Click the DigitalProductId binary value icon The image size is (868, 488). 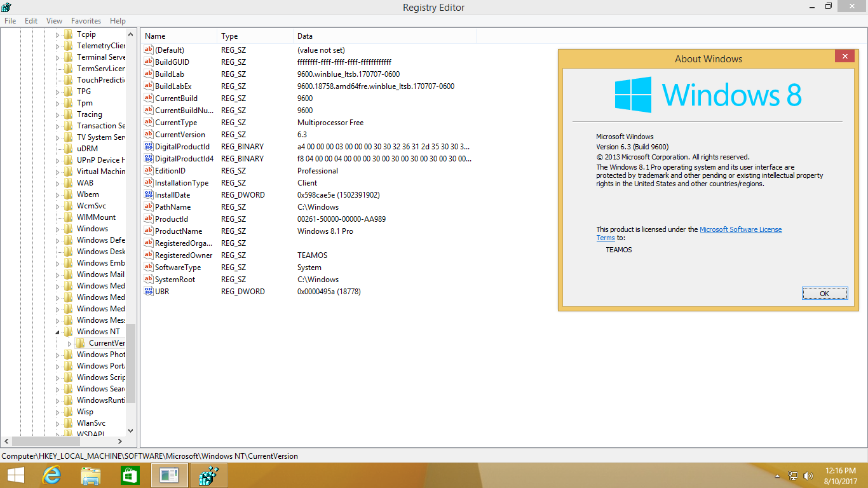149,147
